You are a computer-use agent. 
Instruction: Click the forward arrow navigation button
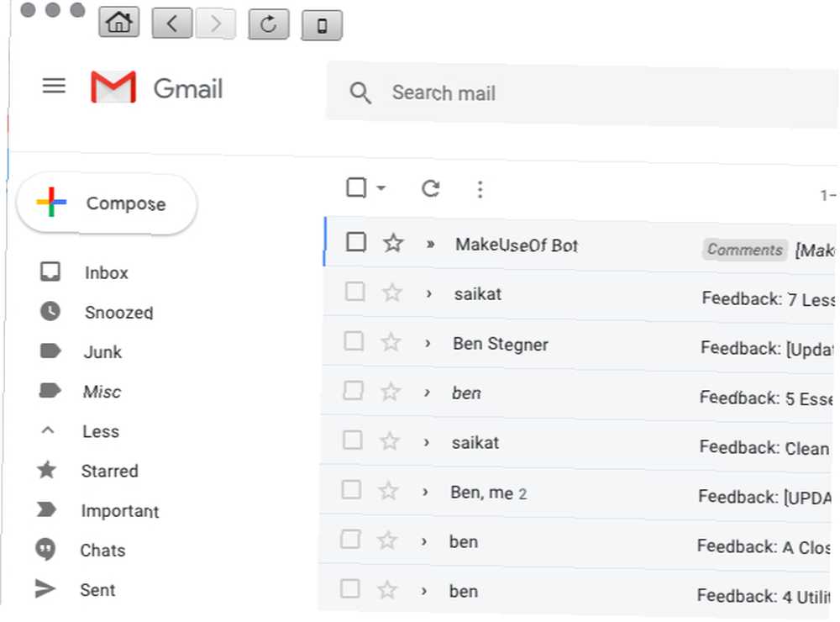point(215,24)
